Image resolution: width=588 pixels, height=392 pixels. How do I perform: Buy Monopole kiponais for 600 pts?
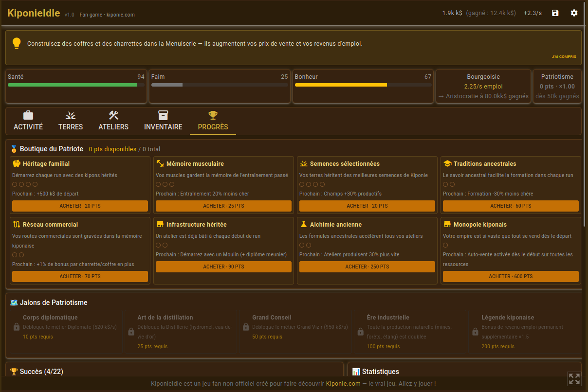(x=511, y=276)
